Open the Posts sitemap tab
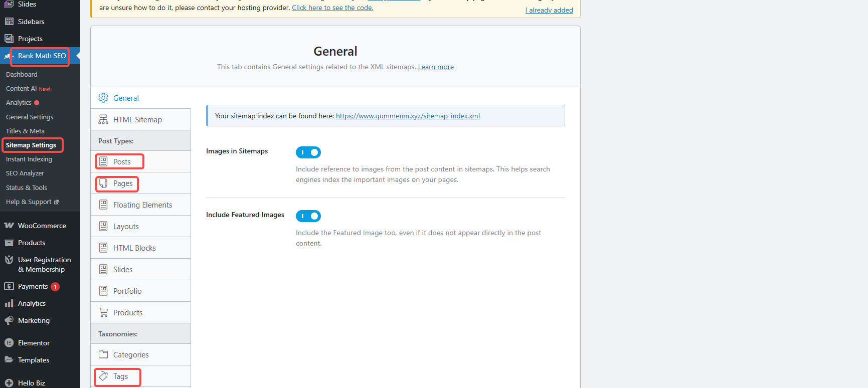Screen dimensions: 868x388 pos(121,161)
